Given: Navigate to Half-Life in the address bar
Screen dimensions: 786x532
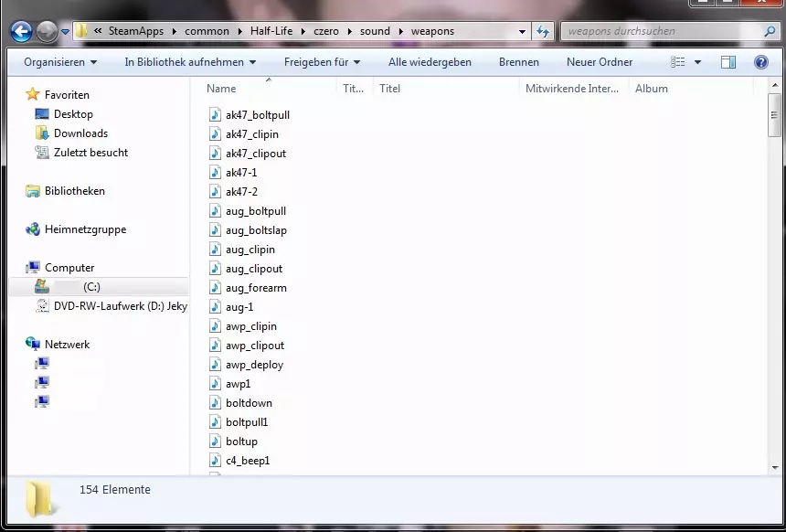Looking at the screenshot, I should (271, 31).
